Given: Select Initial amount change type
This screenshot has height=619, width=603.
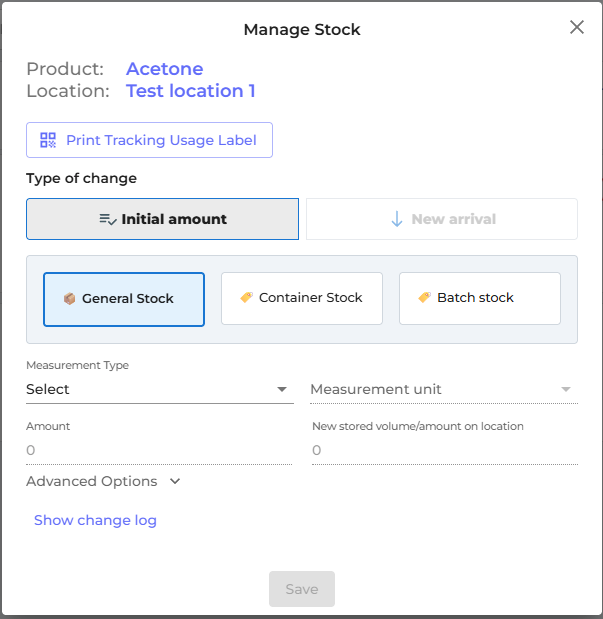Looking at the screenshot, I should tap(162, 219).
